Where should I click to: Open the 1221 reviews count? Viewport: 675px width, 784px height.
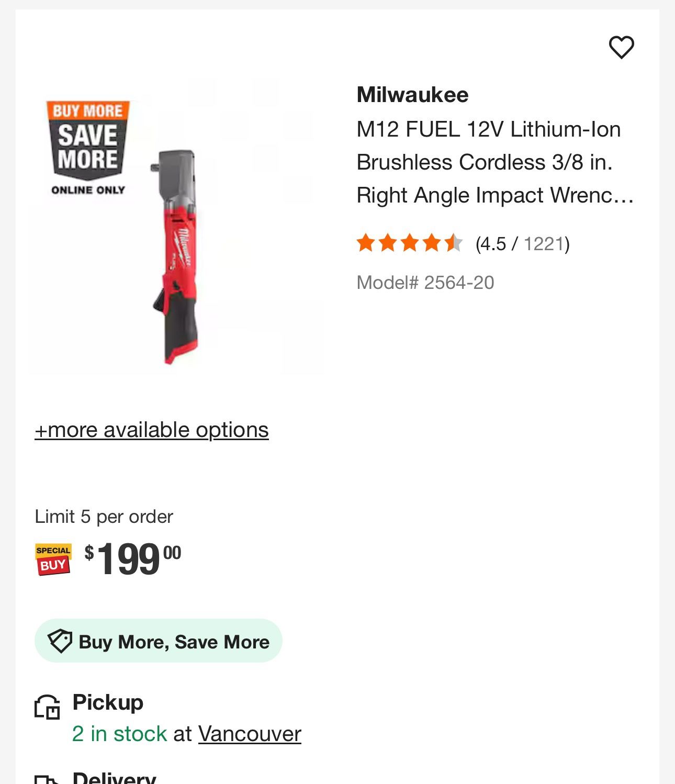(544, 244)
